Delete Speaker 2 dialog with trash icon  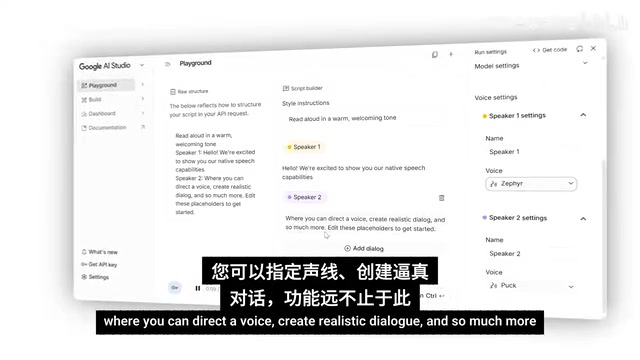click(441, 198)
